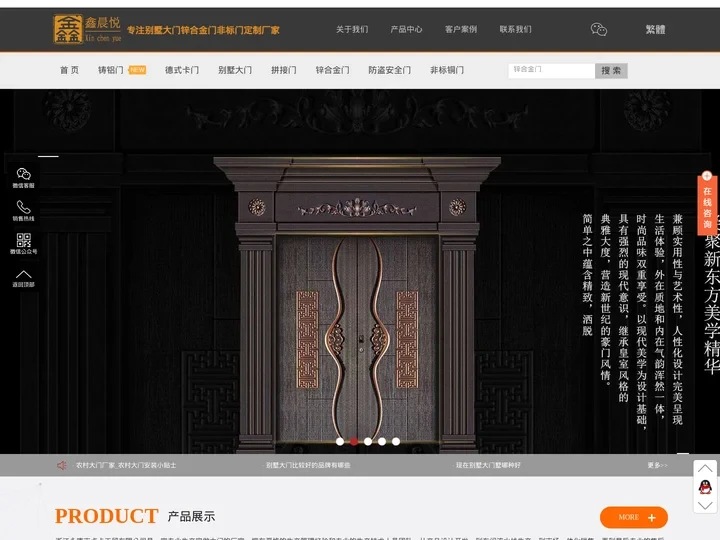Click the 搜索 button

tap(611, 70)
